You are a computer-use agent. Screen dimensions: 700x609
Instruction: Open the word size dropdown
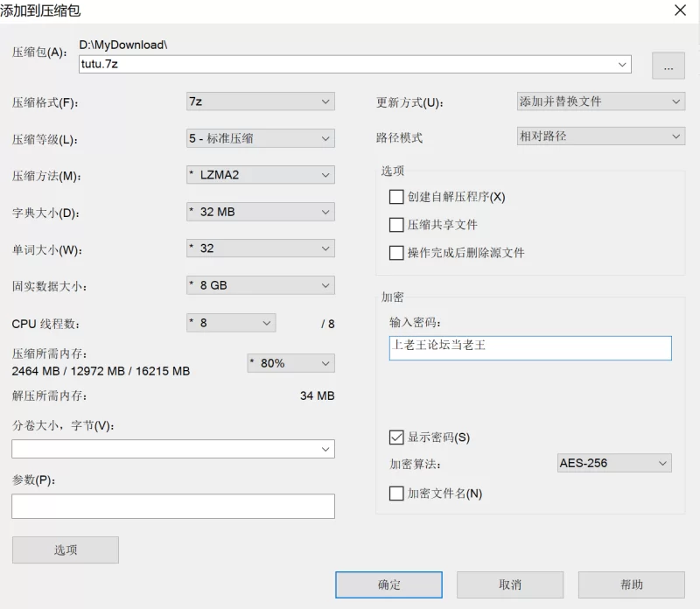click(x=260, y=248)
